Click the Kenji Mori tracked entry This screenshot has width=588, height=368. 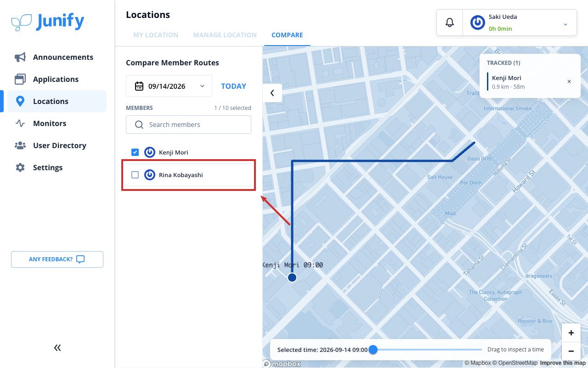click(530, 82)
